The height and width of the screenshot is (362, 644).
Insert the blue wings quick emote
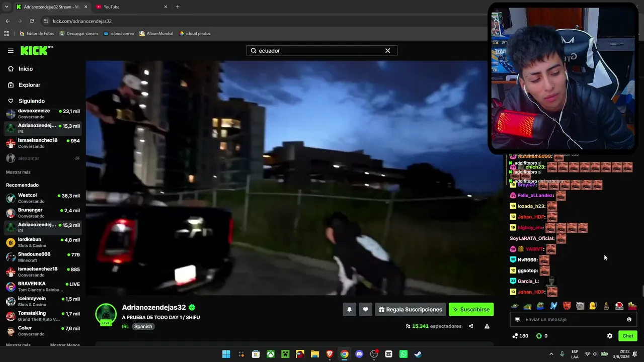tap(553, 306)
